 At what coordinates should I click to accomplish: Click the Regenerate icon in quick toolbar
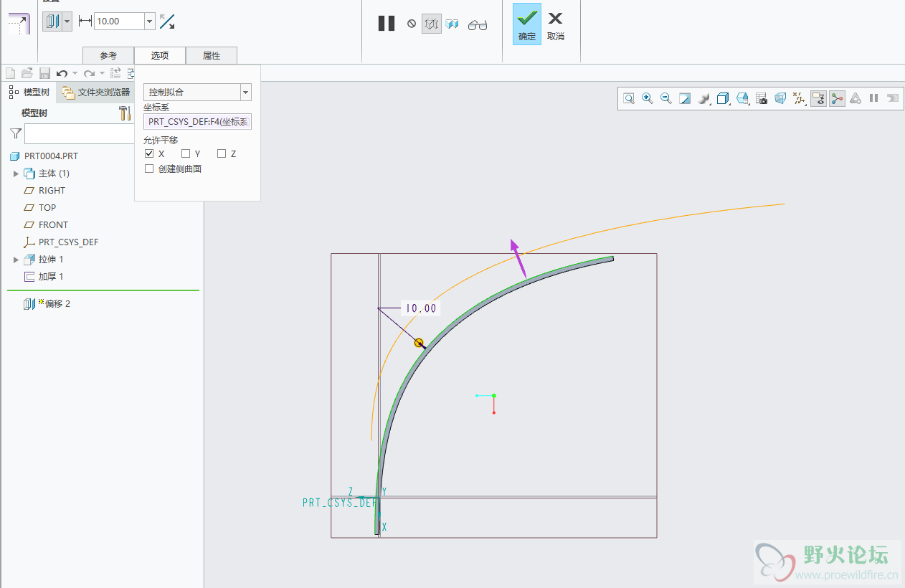coord(115,73)
